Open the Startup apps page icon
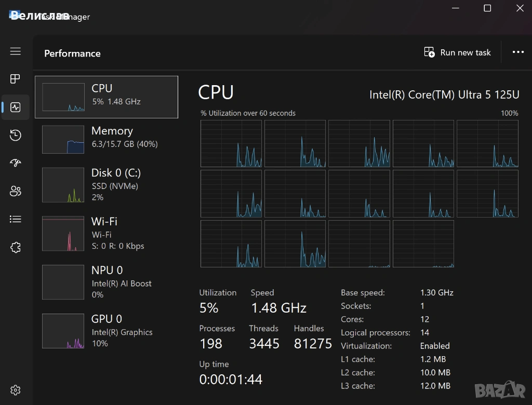Image resolution: width=532 pixels, height=405 pixels. [16, 163]
